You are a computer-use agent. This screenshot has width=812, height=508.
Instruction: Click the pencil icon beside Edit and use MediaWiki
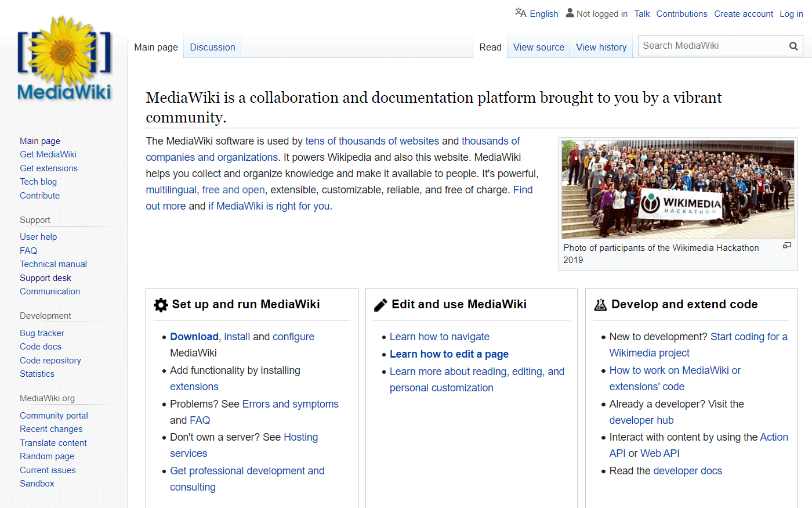pyautogui.click(x=380, y=304)
